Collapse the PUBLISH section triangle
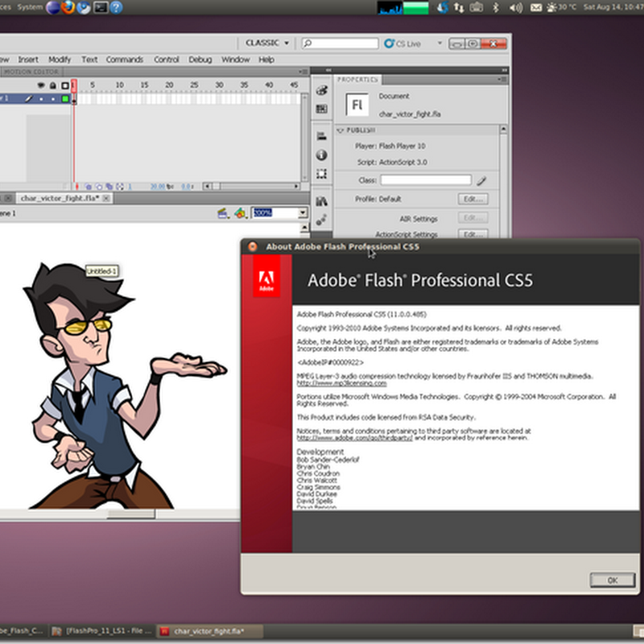 pos(340,130)
